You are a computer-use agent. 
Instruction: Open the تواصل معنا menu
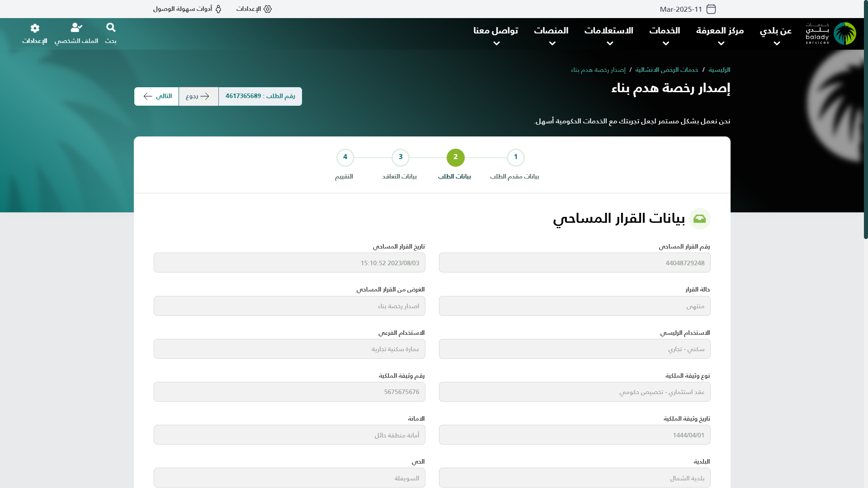pyautogui.click(x=496, y=35)
